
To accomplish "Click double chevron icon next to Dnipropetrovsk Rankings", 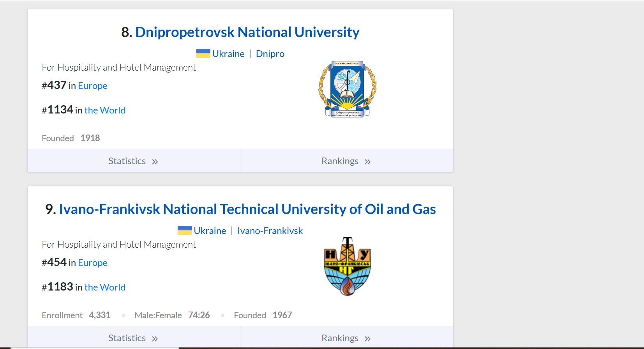I will (x=367, y=162).
